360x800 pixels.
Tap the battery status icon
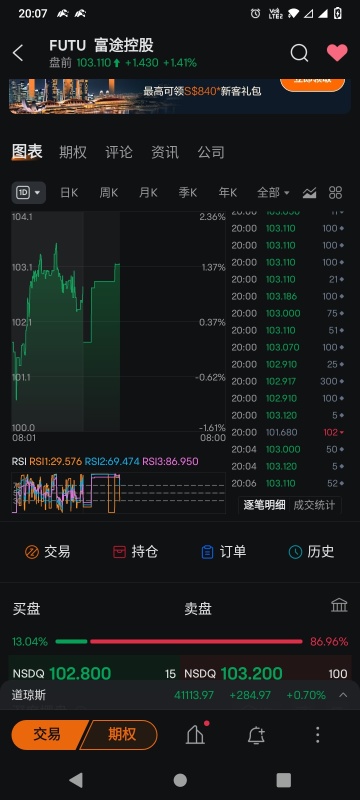click(338, 14)
